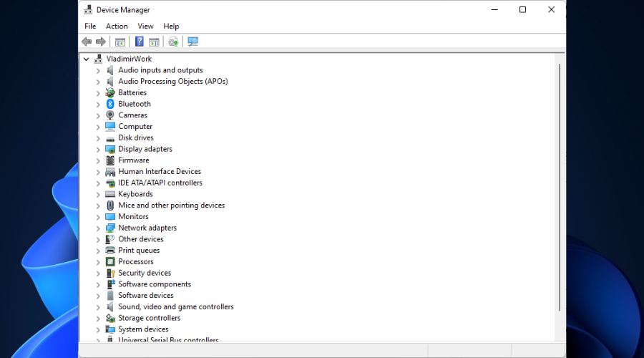Click the Scan for hardware changes icon
This screenshot has width=644, height=358.
click(x=192, y=42)
